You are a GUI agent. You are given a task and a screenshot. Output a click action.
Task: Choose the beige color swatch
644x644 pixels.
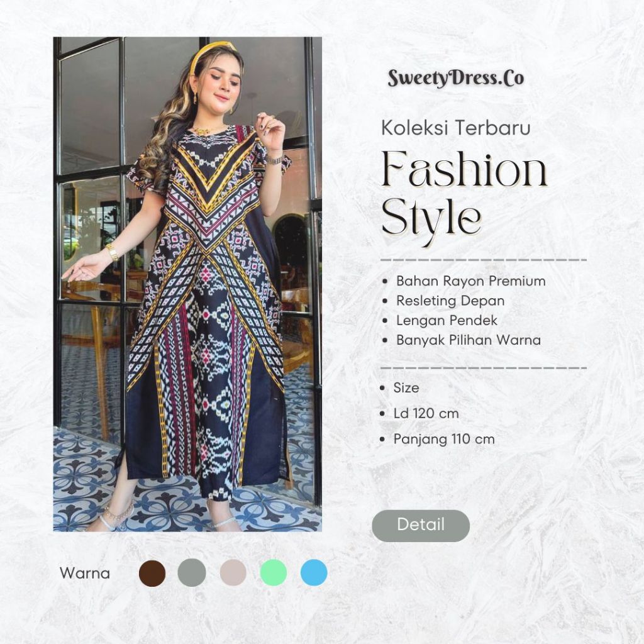coord(233,572)
